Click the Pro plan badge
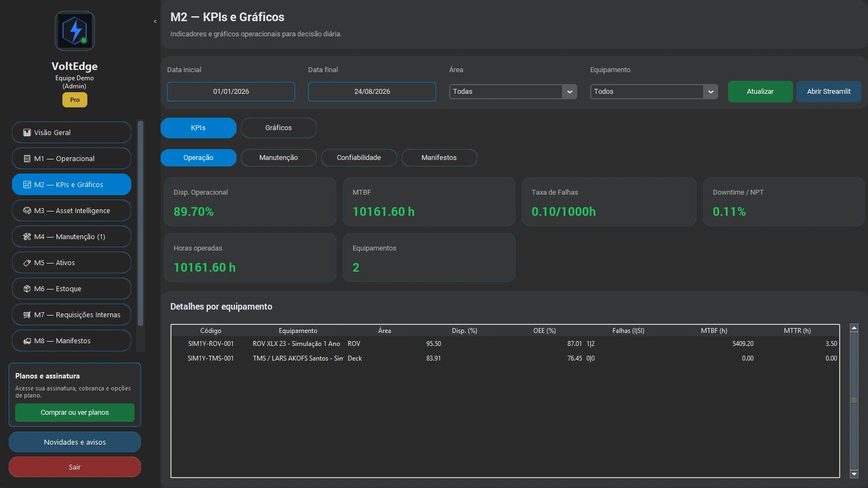The width and height of the screenshot is (868, 488). pos(75,100)
